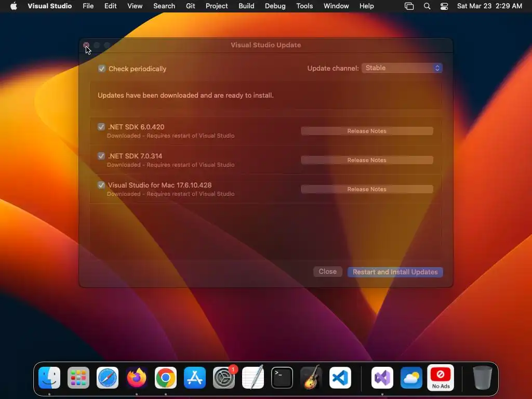Screen dimensions: 532x399
Task: Open the Debug menu
Action: (x=275, y=6)
